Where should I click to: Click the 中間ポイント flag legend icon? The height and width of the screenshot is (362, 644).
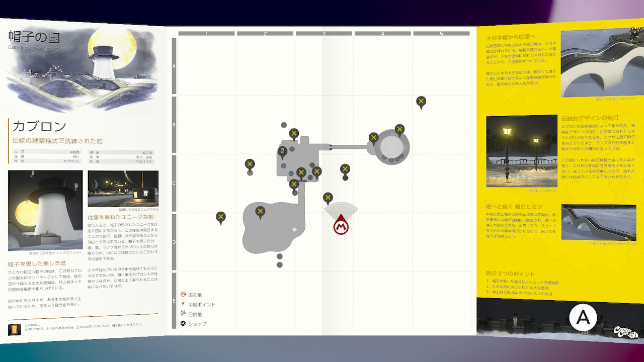click(183, 304)
